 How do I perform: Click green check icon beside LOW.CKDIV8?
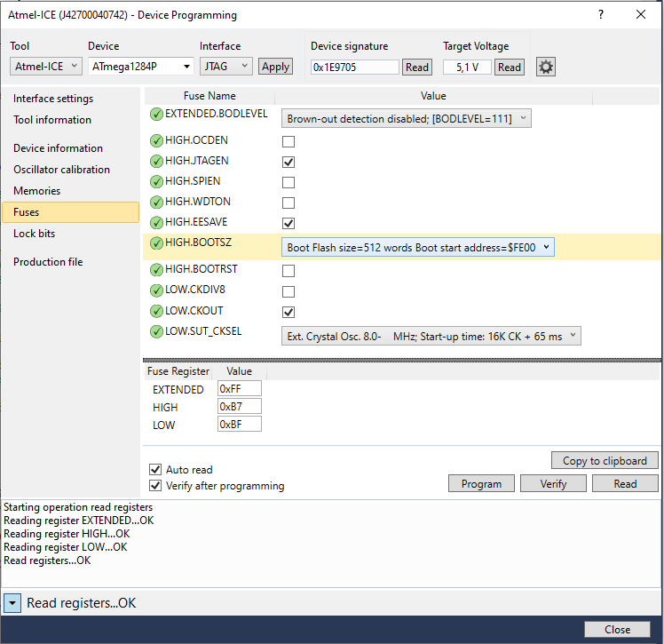156,290
